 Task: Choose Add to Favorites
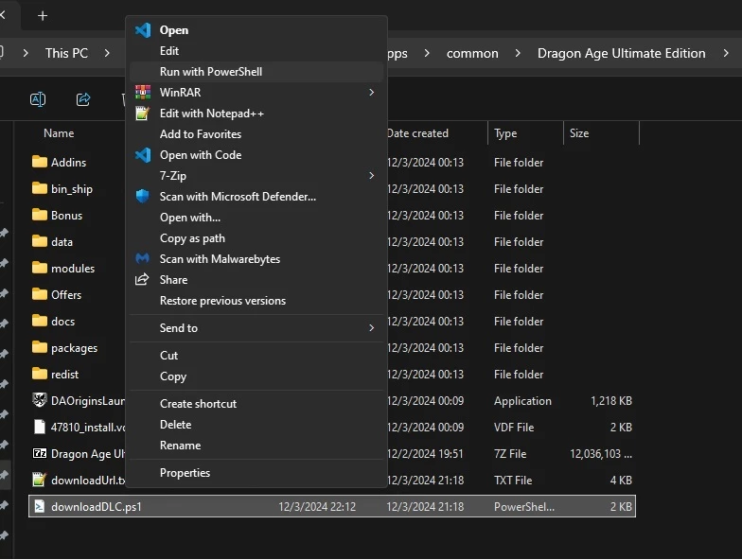click(256, 134)
